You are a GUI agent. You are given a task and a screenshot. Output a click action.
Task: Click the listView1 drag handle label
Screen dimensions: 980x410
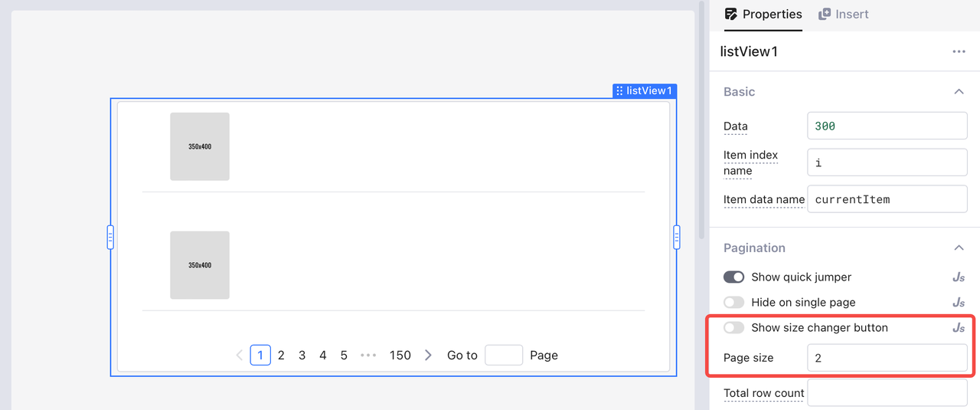(644, 91)
